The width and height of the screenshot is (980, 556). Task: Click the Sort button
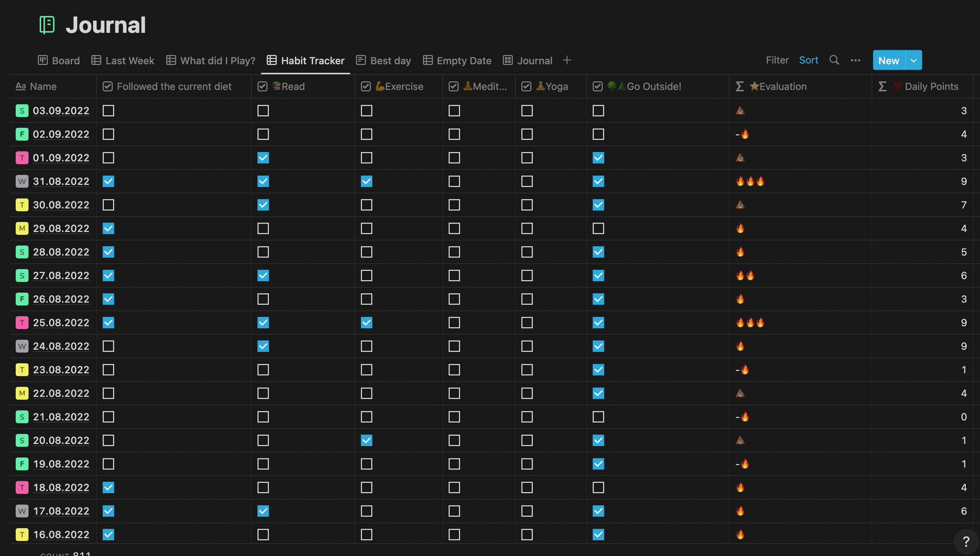click(x=808, y=60)
